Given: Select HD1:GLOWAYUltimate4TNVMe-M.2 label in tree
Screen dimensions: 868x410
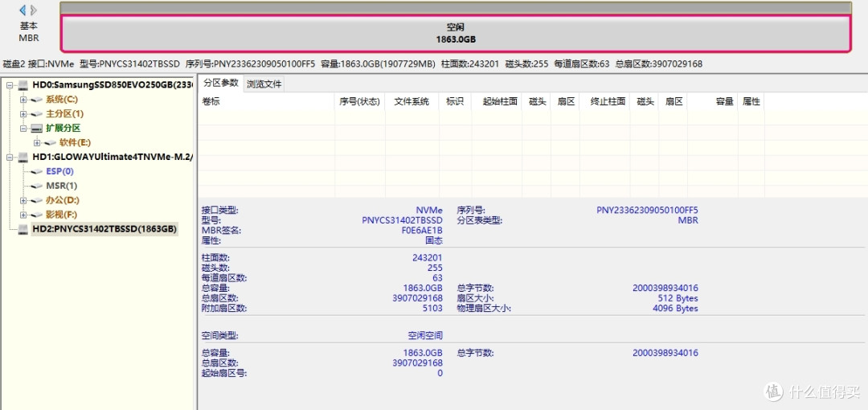Looking at the screenshot, I should click(113, 158).
